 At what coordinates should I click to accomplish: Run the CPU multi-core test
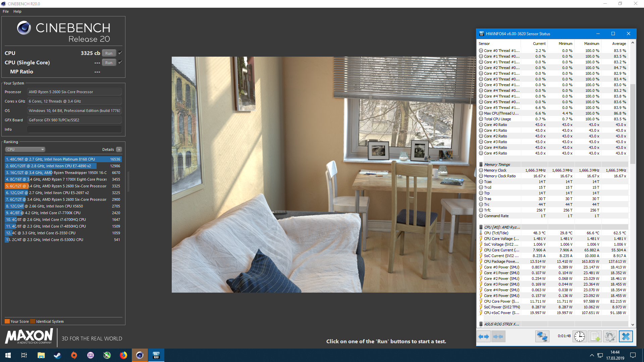pos(109,53)
